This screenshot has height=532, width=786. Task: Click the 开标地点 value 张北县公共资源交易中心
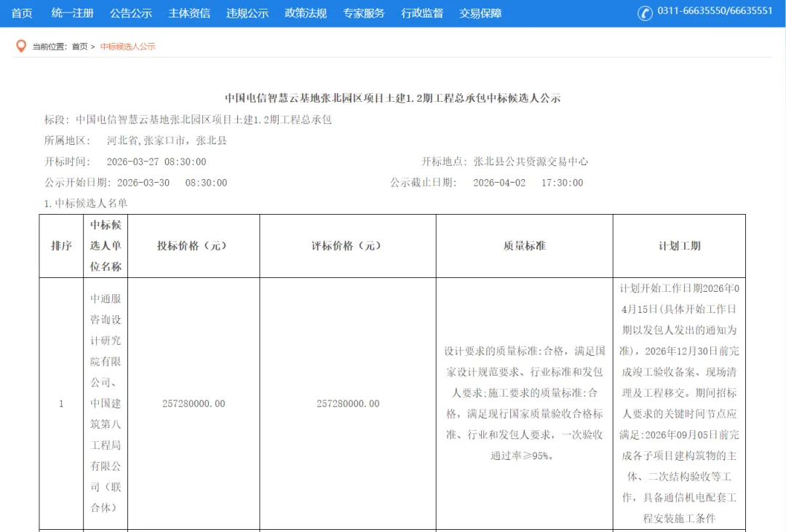(531, 162)
